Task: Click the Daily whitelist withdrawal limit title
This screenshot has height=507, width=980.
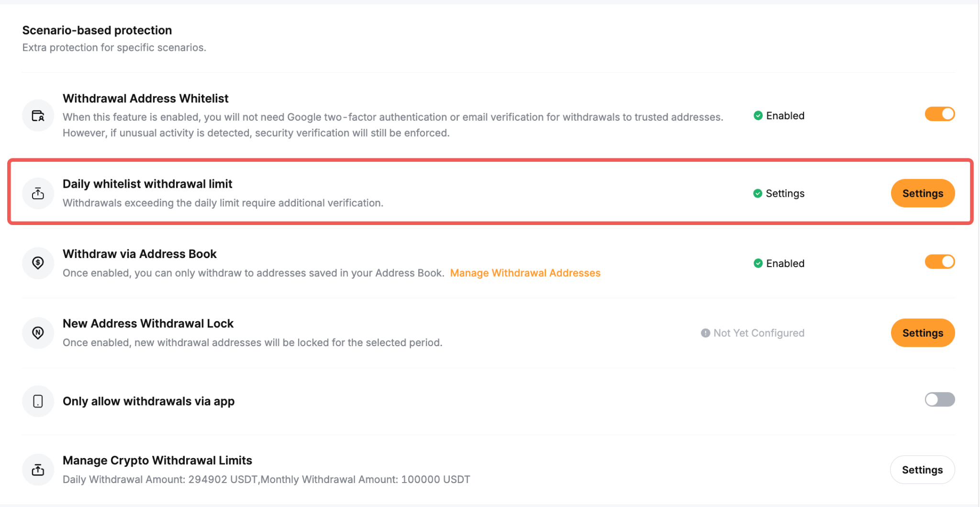Action: [x=147, y=184]
